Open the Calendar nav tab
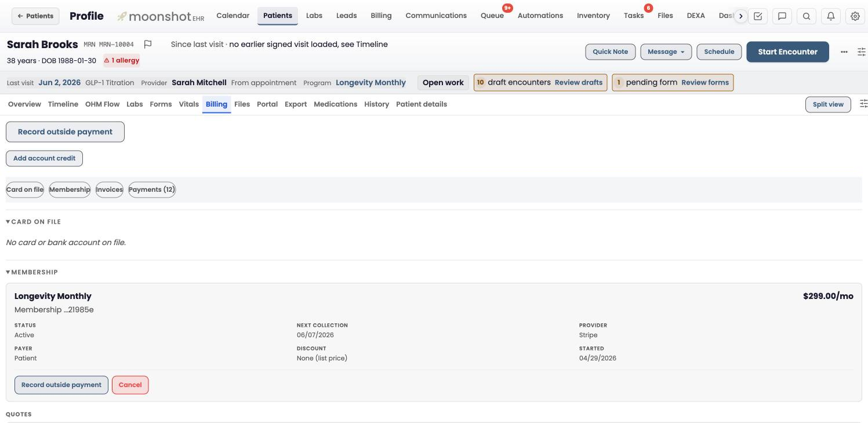The width and height of the screenshot is (868, 423). click(x=233, y=16)
